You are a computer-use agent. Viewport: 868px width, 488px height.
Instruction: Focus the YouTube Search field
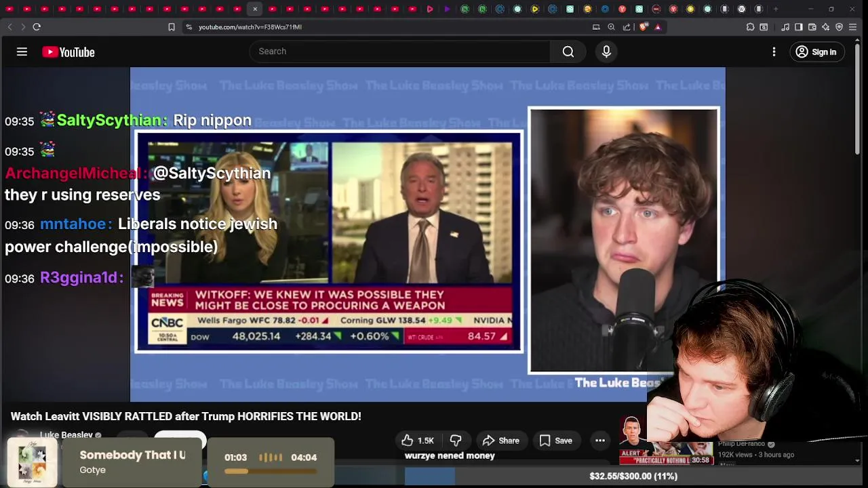pos(400,52)
